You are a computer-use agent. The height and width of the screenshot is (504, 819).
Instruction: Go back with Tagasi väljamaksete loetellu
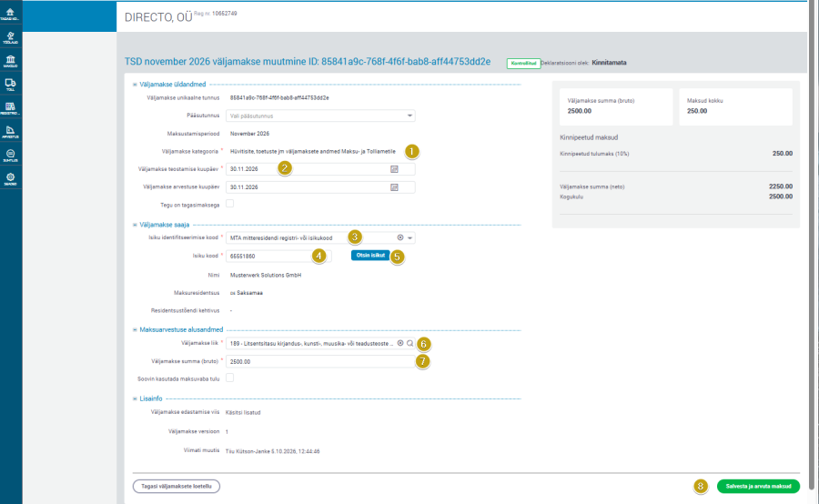click(x=176, y=486)
